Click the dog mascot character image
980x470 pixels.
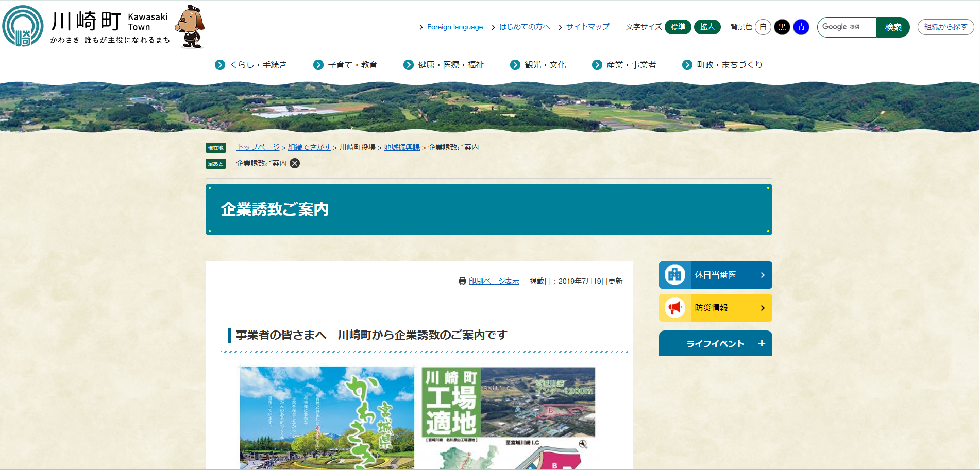point(190,27)
